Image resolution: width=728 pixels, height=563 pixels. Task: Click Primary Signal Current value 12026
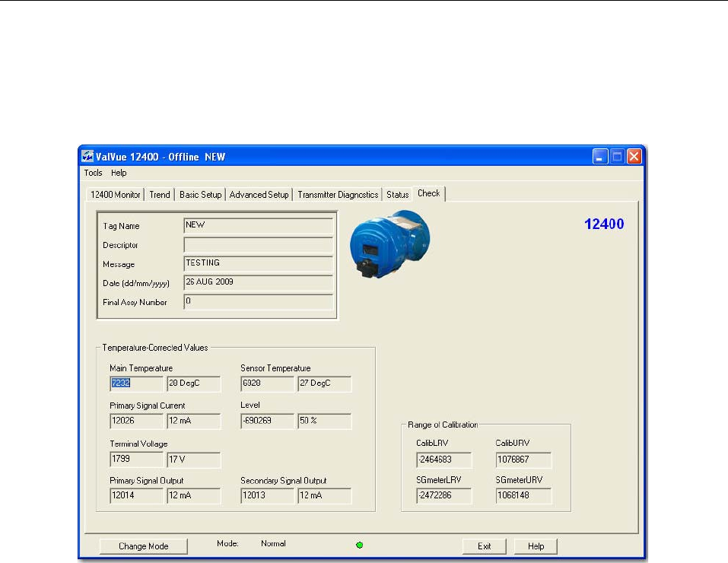click(136, 421)
